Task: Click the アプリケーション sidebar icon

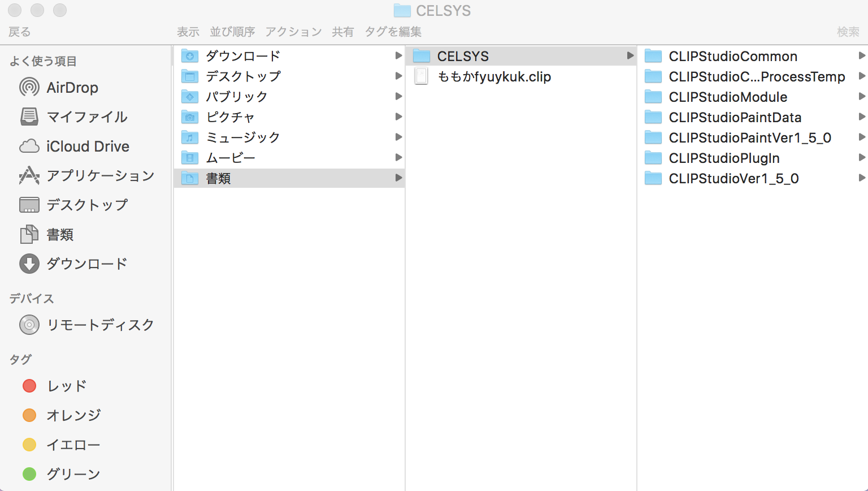Action: pos(29,175)
